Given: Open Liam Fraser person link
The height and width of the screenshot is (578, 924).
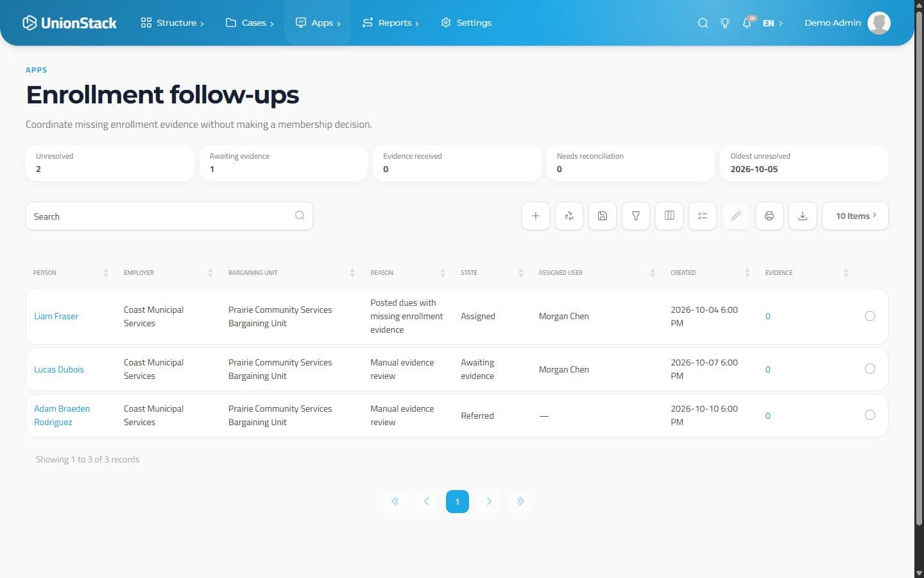Looking at the screenshot, I should [x=56, y=316].
